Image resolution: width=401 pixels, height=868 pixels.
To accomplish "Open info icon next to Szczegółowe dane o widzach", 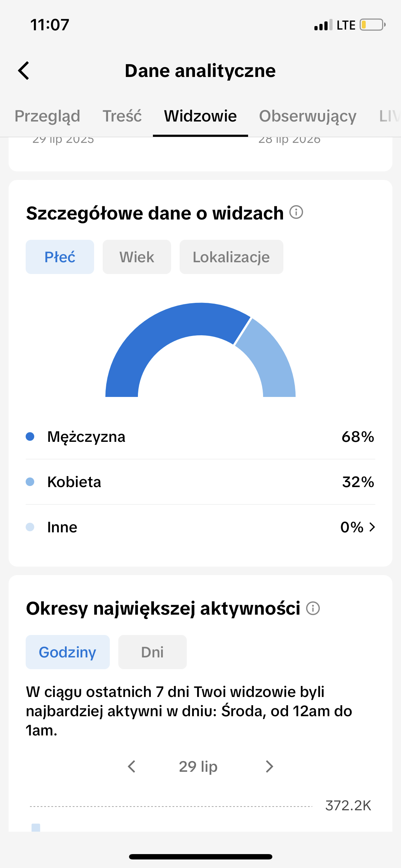I will [296, 212].
